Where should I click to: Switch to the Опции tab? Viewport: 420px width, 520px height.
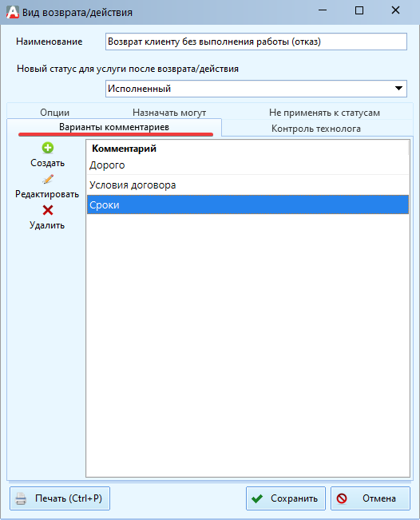point(55,113)
